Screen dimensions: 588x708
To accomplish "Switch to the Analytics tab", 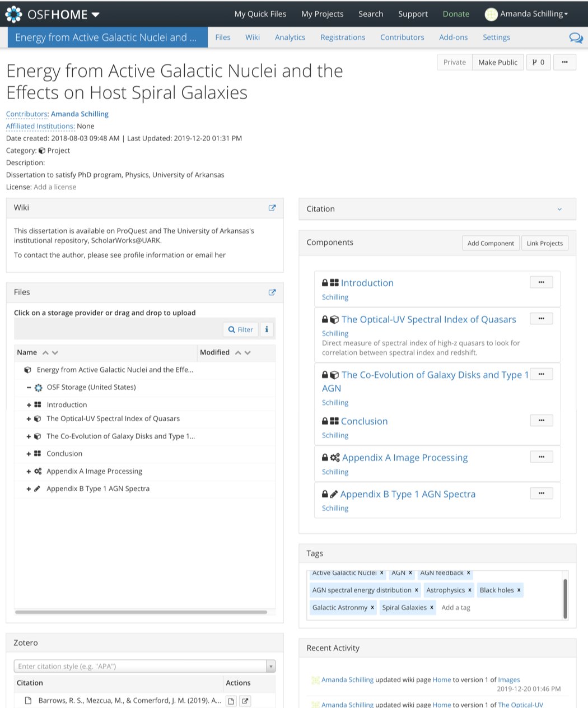I will (290, 38).
